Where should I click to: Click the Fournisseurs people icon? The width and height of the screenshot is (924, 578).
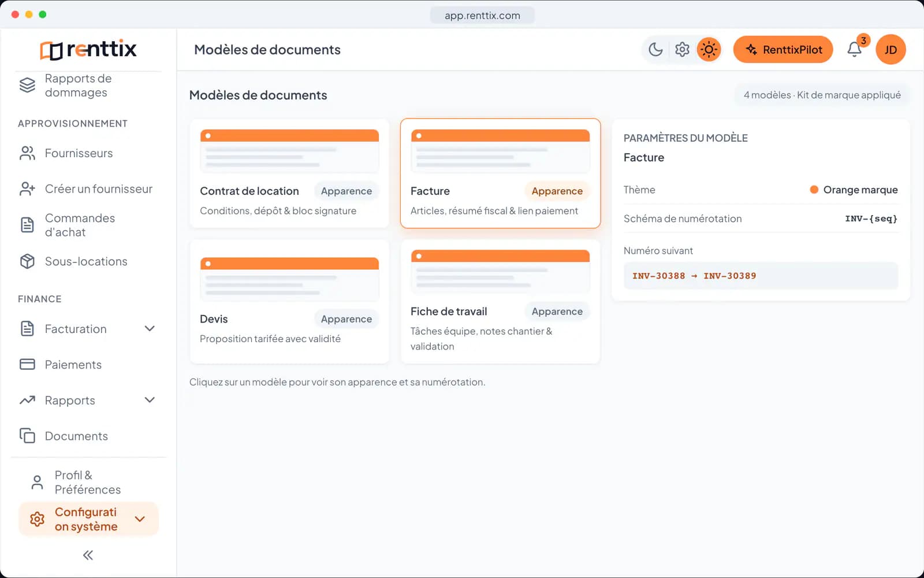tap(27, 153)
